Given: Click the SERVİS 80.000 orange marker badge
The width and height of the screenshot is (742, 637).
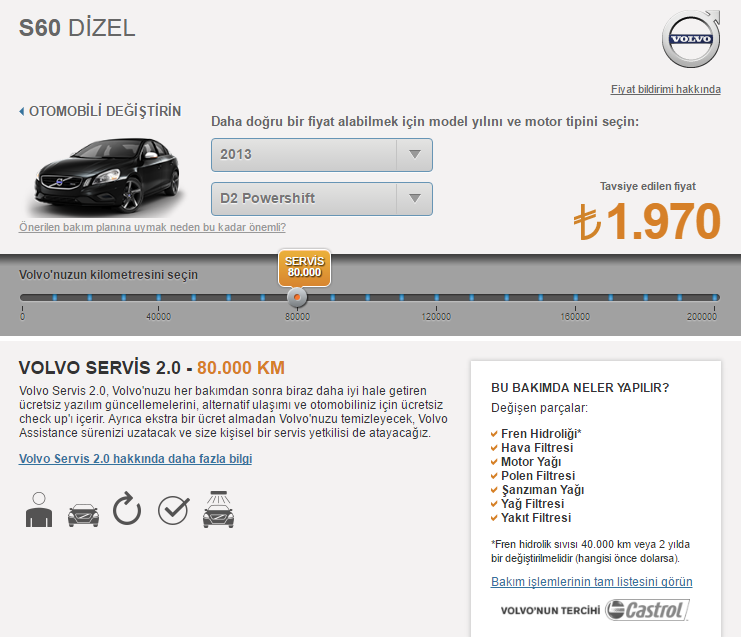Looking at the screenshot, I should click(x=304, y=267).
